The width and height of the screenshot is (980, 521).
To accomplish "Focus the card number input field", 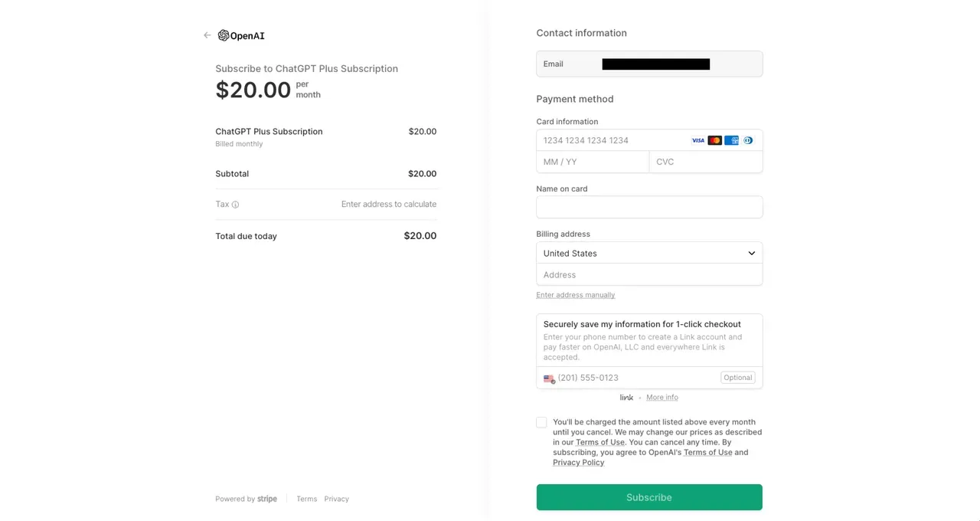I will tap(612, 140).
